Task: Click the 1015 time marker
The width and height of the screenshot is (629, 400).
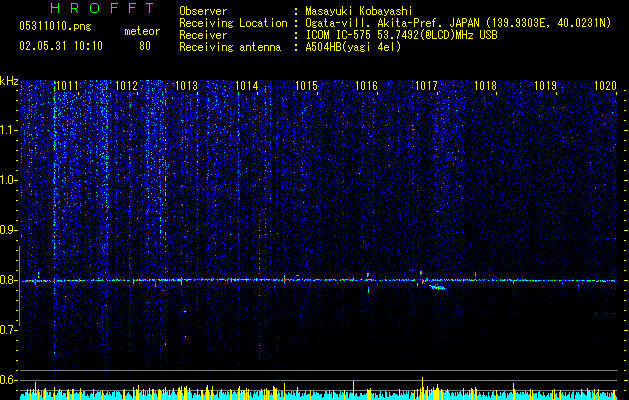Action: (306, 86)
